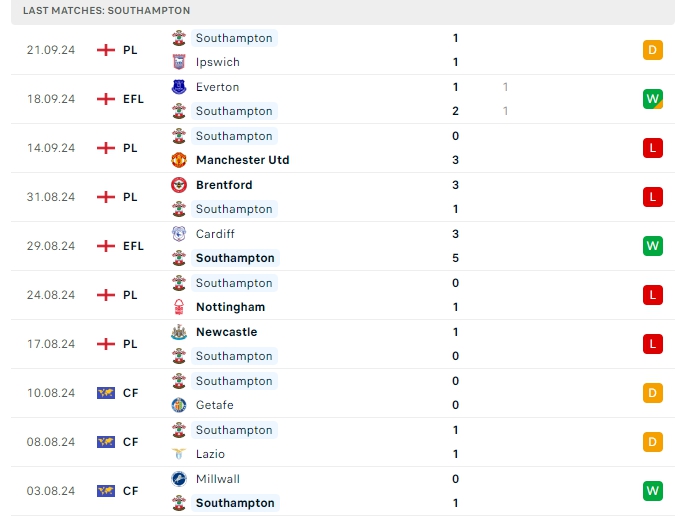Click the Everton club crest icon

coord(179,87)
